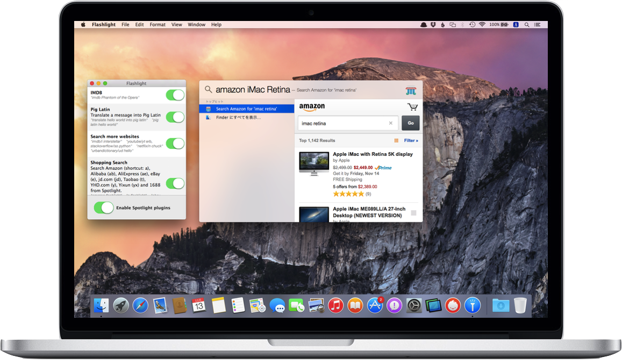622x364 pixels.
Task: Open System Preferences from the Dock
Action: (414, 305)
